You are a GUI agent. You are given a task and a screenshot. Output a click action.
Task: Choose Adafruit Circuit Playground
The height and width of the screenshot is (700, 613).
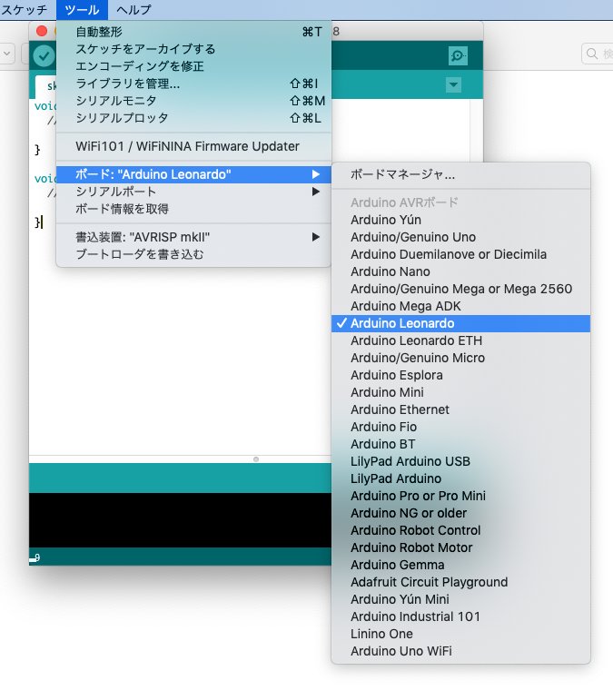[460, 583]
